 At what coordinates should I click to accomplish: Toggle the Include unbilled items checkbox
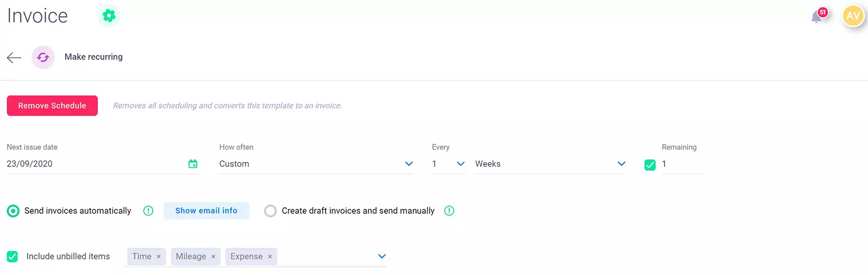tap(12, 257)
